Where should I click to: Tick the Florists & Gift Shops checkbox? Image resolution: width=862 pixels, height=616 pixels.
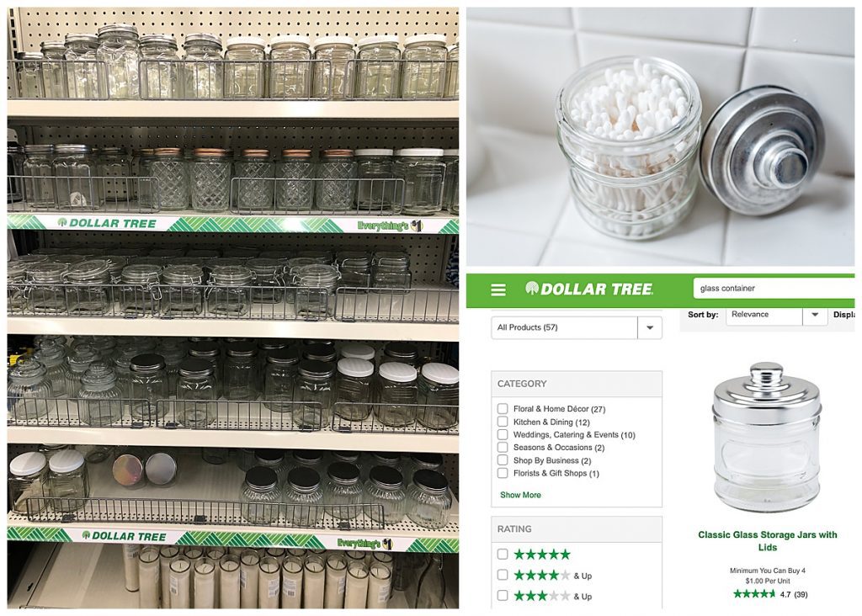[503, 473]
